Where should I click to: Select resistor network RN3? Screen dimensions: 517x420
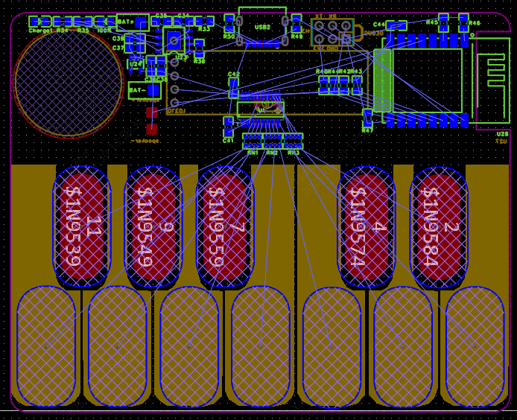pyautogui.click(x=293, y=141)
